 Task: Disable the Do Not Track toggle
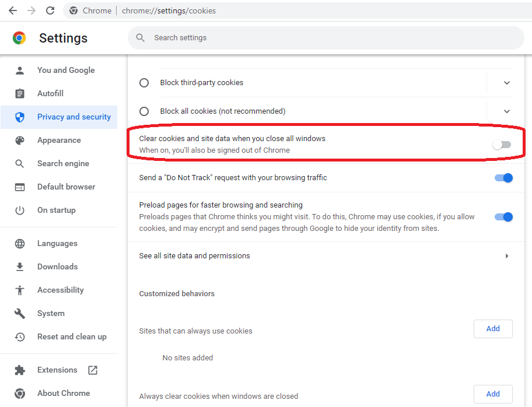click(503, 178)
